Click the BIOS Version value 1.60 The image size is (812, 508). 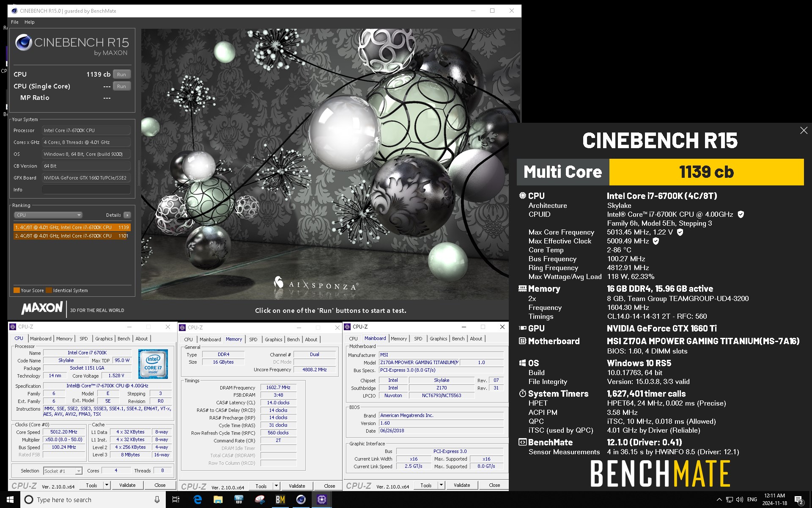click(441, 423)
